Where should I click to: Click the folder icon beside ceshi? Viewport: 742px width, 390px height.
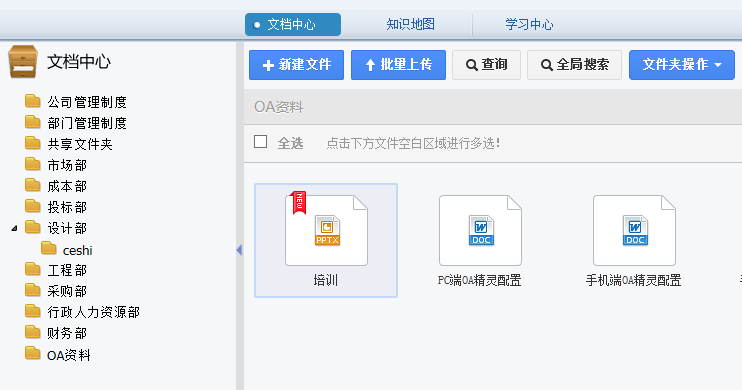click(x=49, y=248)
